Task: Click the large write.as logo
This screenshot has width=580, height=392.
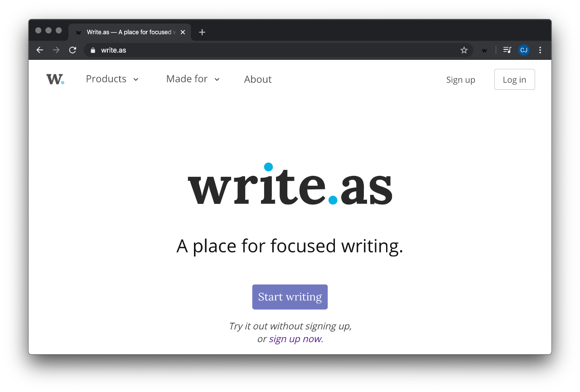Action: [290, 184]
